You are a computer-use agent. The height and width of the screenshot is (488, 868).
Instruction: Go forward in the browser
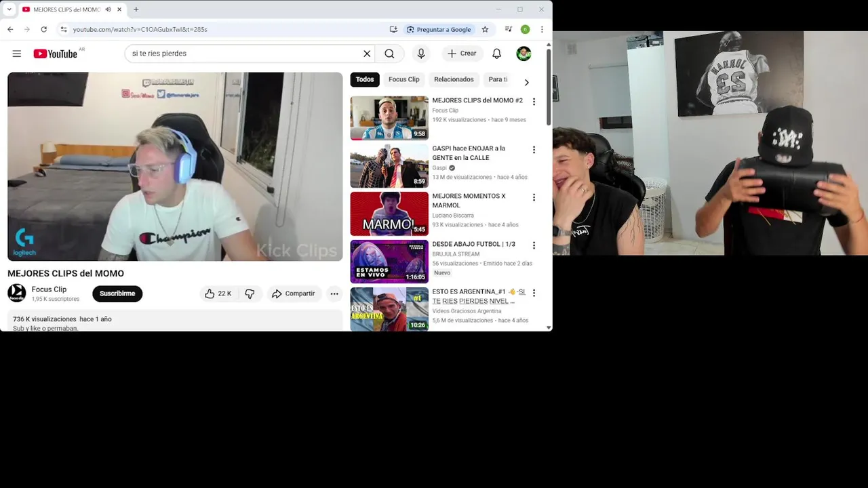(27, 29)
